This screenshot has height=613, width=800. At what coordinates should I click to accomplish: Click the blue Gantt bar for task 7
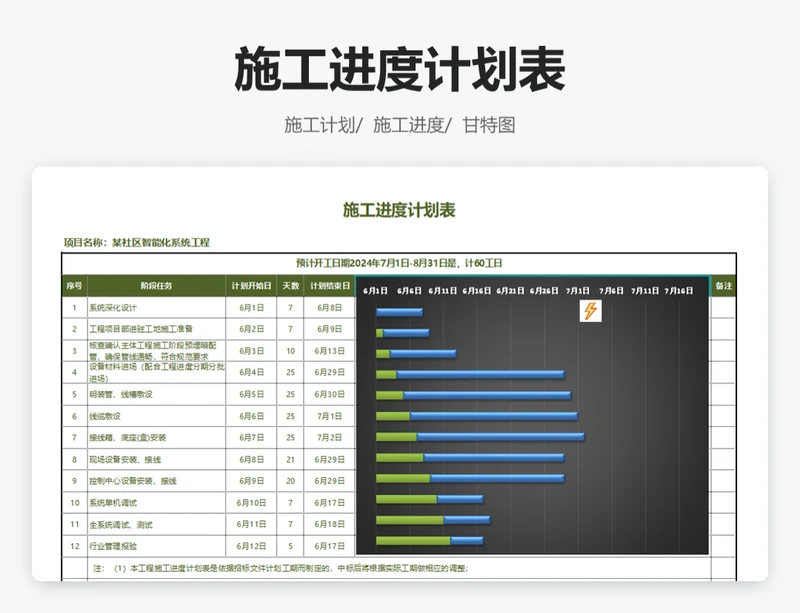[x=501, y=437]
